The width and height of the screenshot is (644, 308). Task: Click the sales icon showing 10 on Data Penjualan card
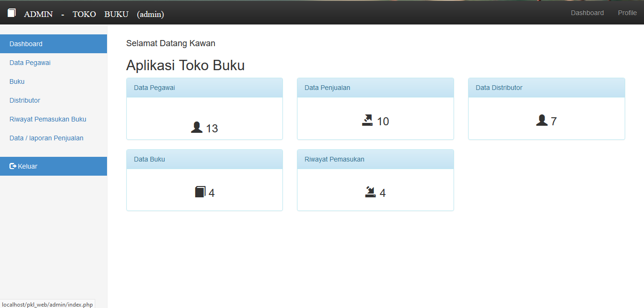368,120
